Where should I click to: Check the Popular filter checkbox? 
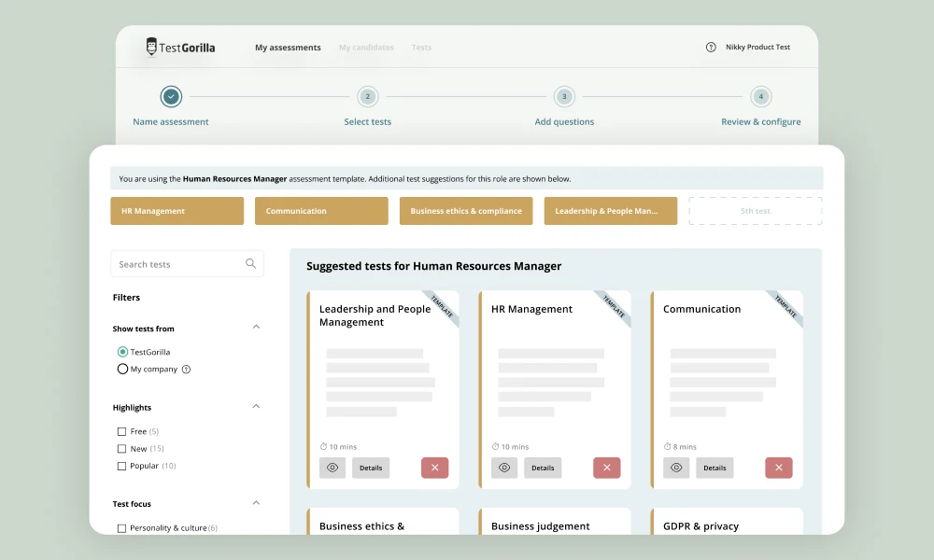121,466
